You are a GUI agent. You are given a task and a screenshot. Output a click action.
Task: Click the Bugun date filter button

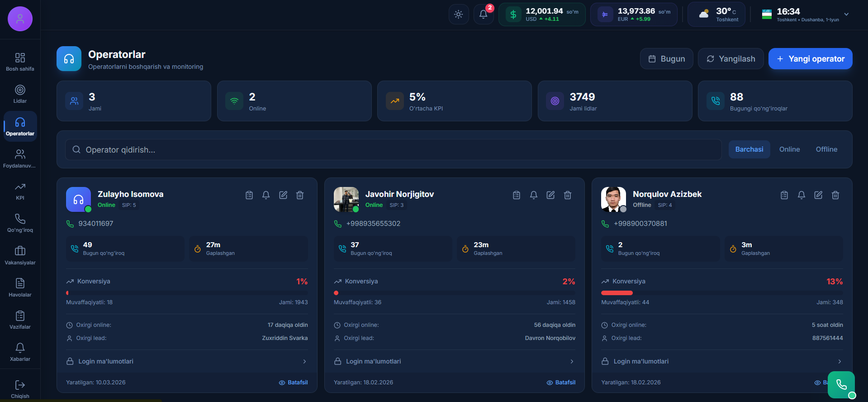pos(667,59)
